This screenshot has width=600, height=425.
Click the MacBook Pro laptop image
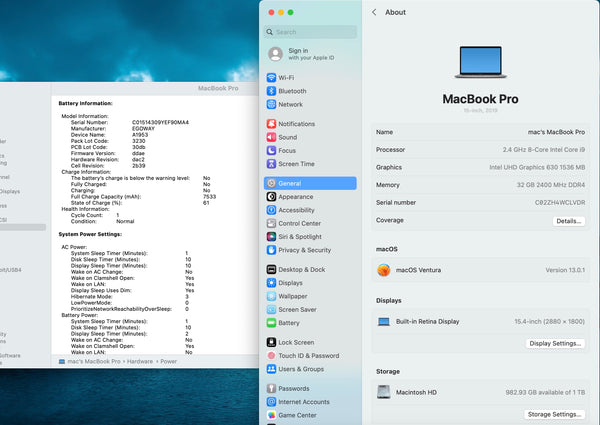click(x=481, y=62)
